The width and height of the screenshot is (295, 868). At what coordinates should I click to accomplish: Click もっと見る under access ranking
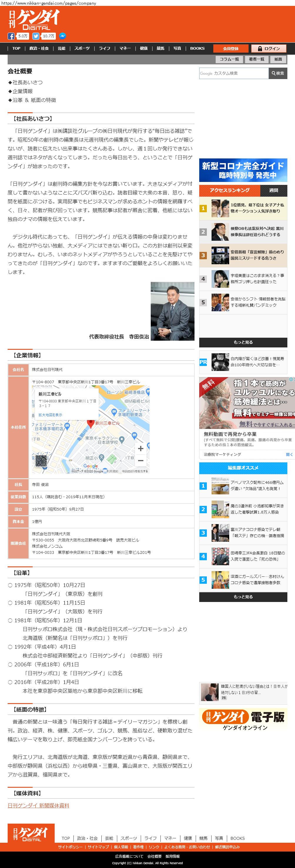point(243,342)
